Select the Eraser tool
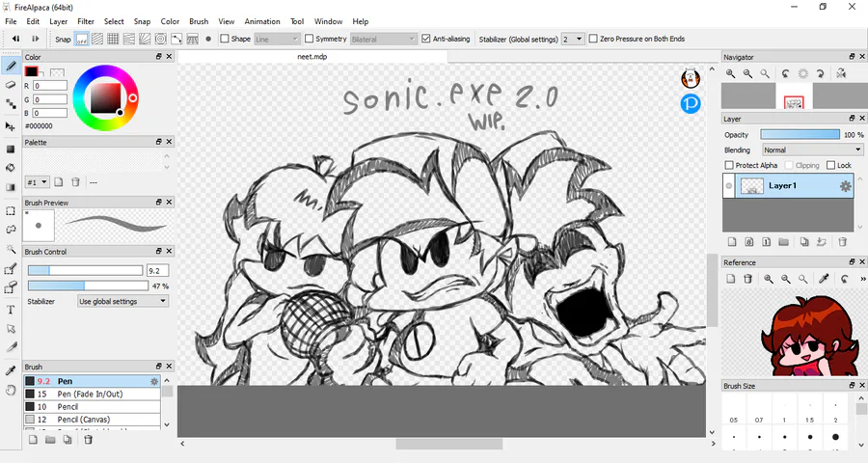 click(11, 85)
